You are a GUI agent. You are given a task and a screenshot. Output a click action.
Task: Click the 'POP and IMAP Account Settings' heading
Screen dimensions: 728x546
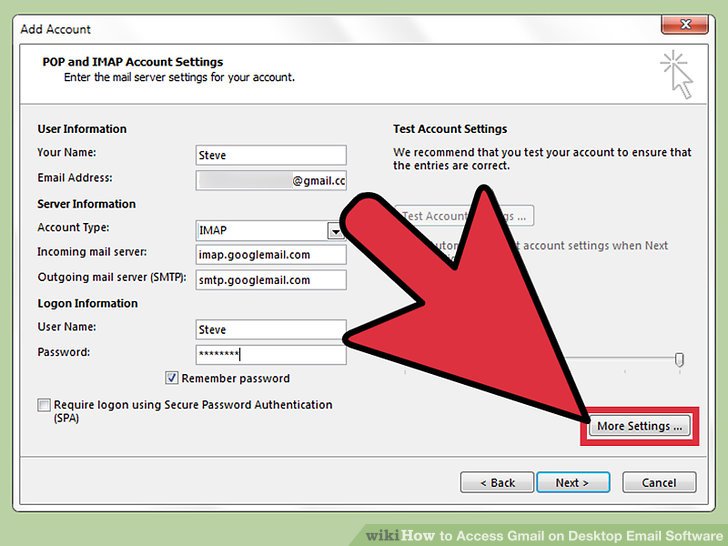(133, 62)
